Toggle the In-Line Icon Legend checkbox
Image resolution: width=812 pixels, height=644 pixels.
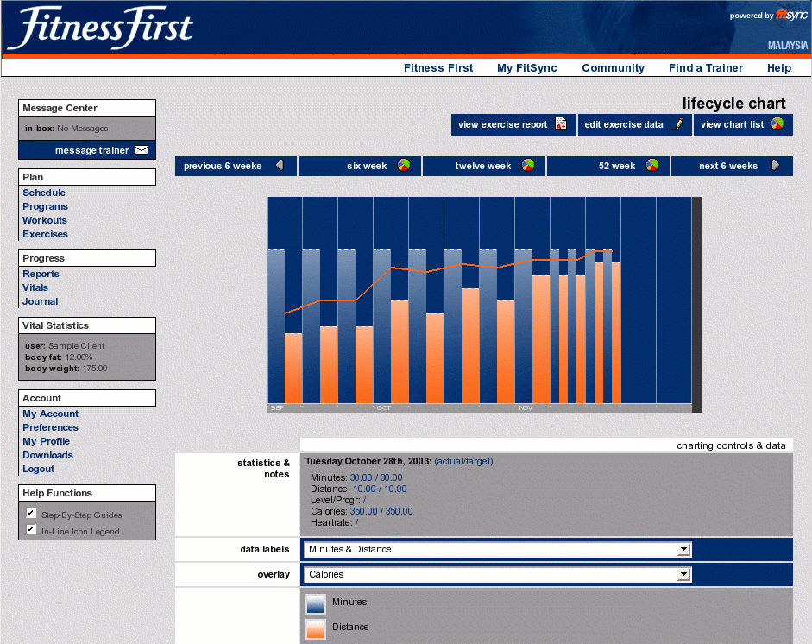point(31,529)
